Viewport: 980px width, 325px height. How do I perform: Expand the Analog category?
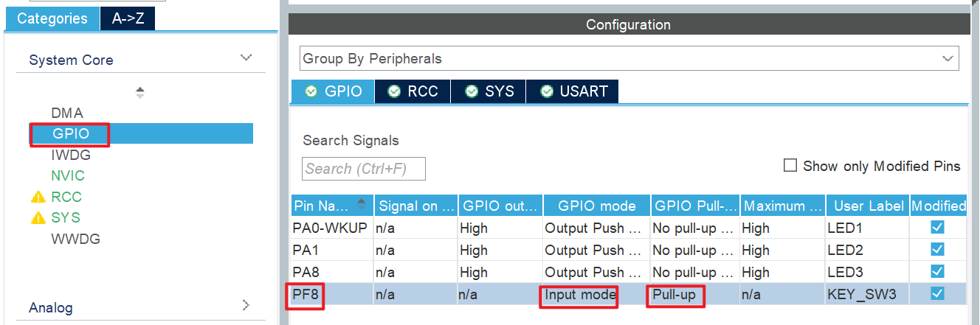246,305
